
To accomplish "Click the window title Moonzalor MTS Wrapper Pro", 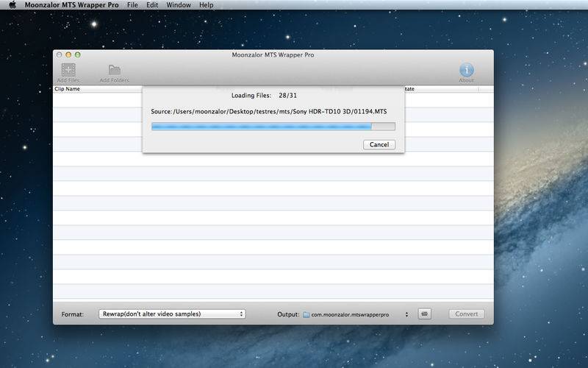I will point(273,54).
